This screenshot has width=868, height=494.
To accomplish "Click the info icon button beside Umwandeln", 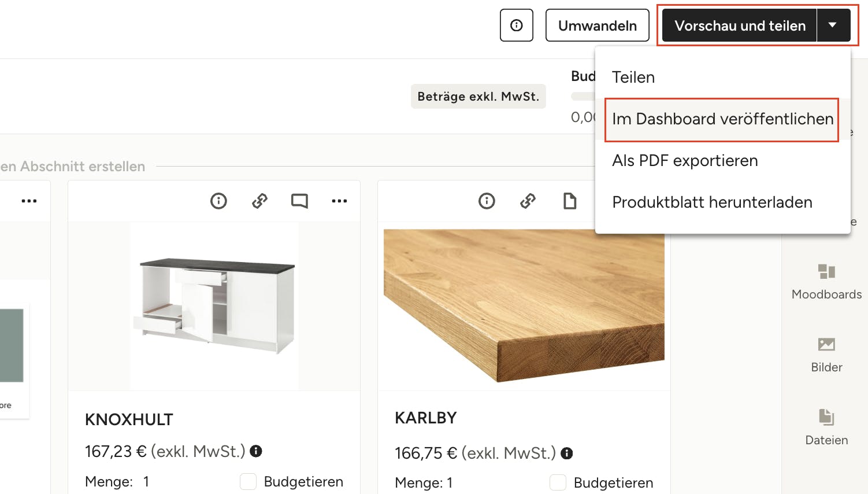I will 517,25.
